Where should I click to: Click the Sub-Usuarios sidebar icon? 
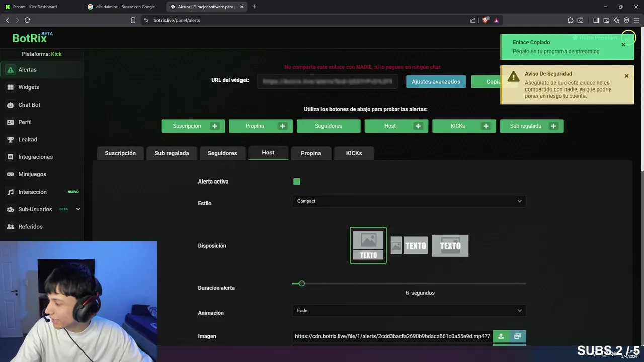(x=10, y=209)
